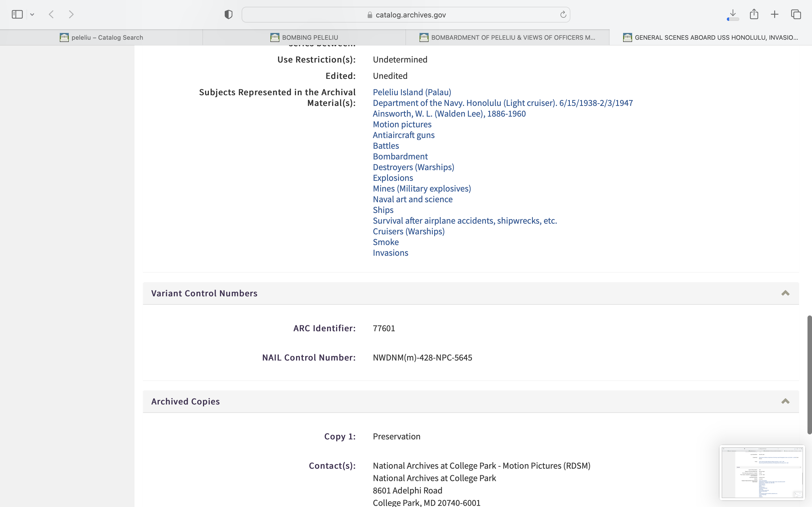Collapse the Archived Copies section
The height and width of the screenshot is (507, 812).
(785, 401)
